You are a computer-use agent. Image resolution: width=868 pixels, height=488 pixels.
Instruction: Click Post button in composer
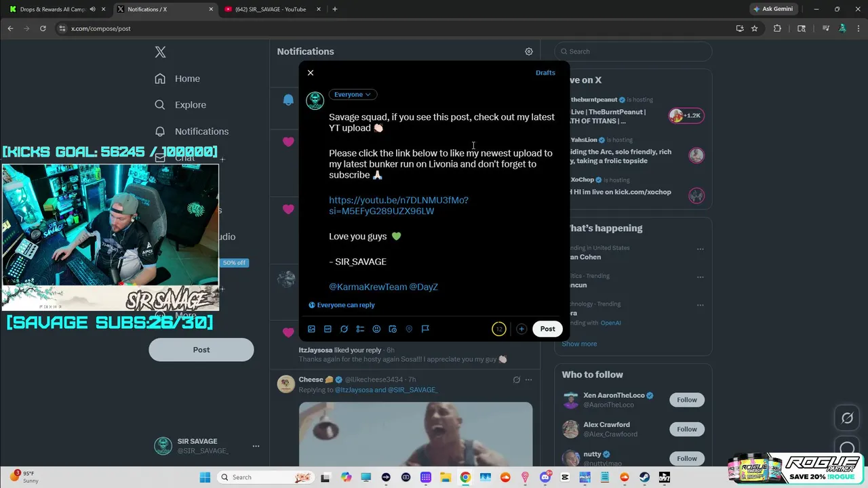pyautogui.click(x=547, y=329)
